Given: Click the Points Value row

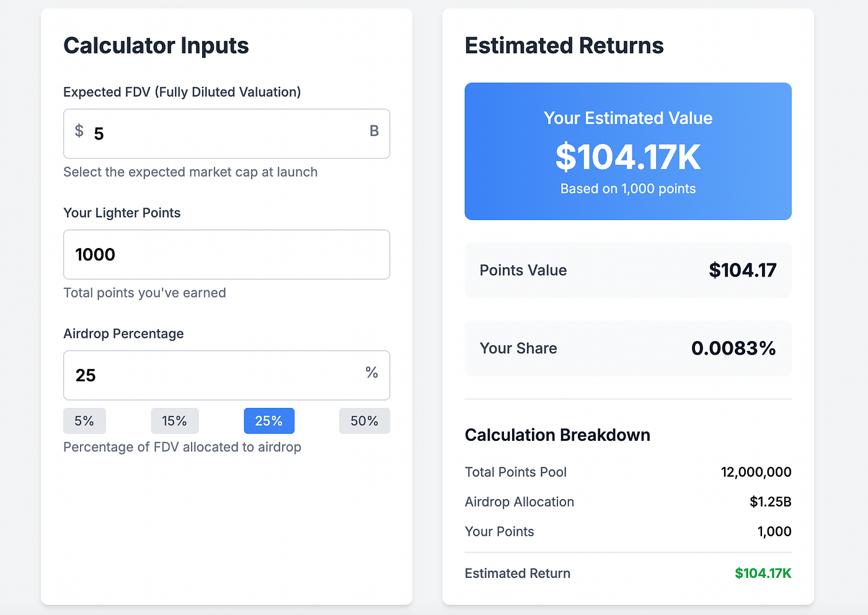Looking at the screenshot, I should (627, 270).
